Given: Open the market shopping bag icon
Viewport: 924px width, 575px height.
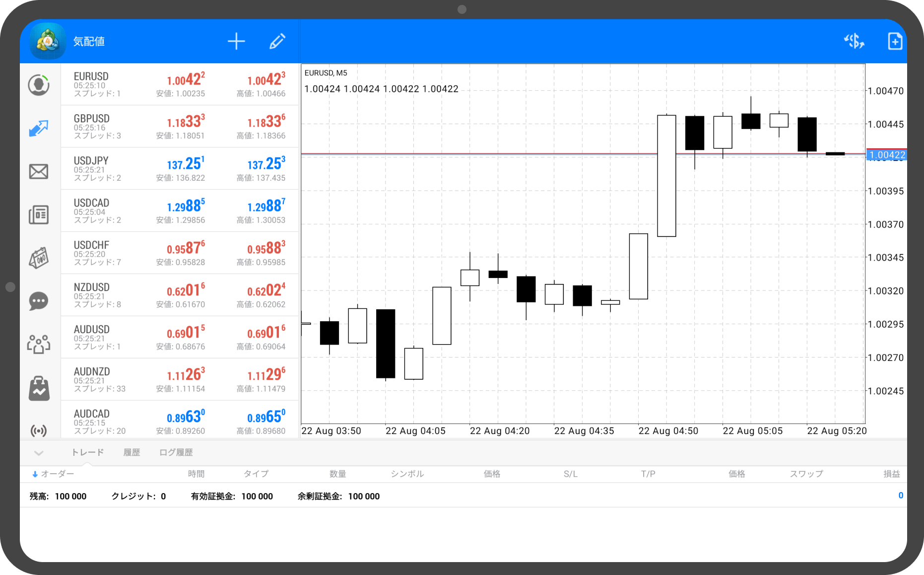Looking at the screenshot, I should [39, 388].
